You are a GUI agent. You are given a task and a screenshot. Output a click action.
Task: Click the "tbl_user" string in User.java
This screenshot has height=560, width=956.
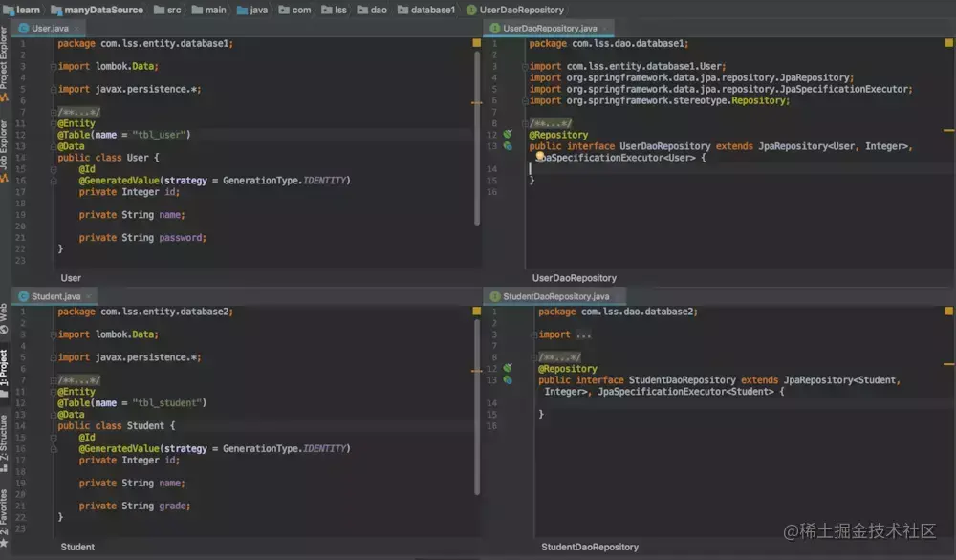click(159, 135)
